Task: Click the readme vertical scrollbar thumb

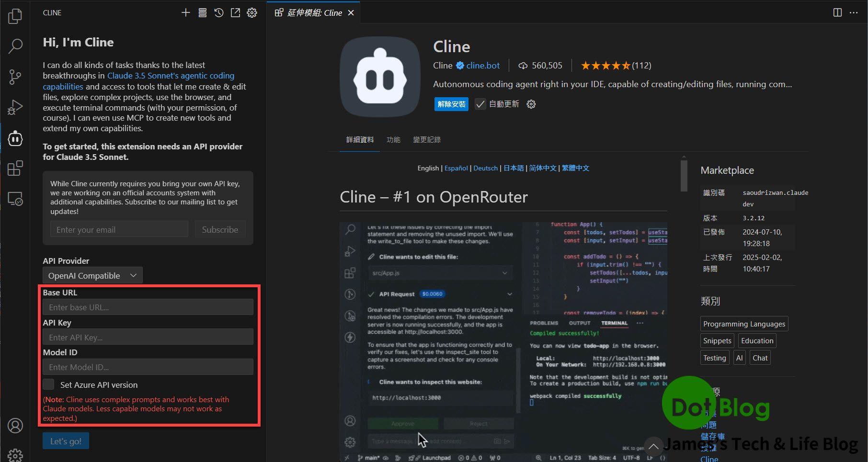Action: 684,176
